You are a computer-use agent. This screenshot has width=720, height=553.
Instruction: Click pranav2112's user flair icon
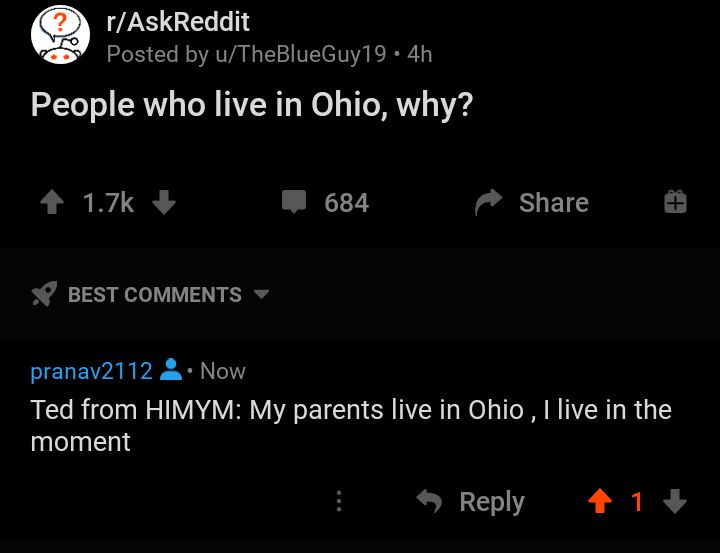pos(171,371)
